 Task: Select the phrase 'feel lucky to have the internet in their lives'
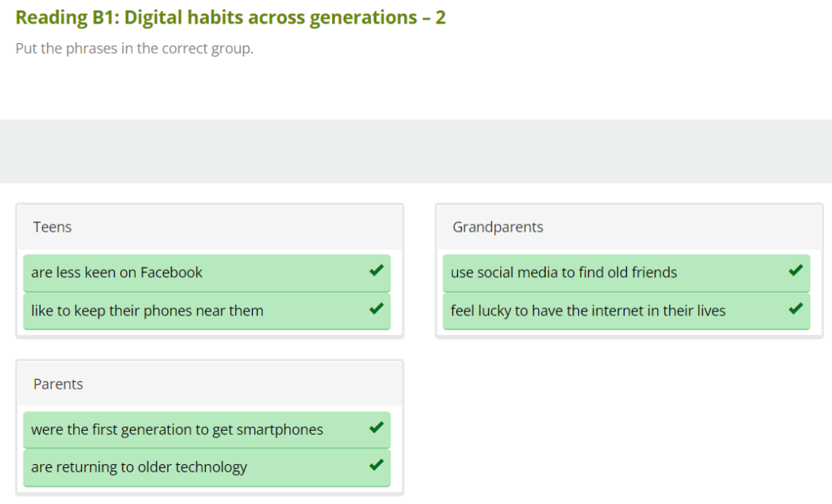tap(588, 311)
